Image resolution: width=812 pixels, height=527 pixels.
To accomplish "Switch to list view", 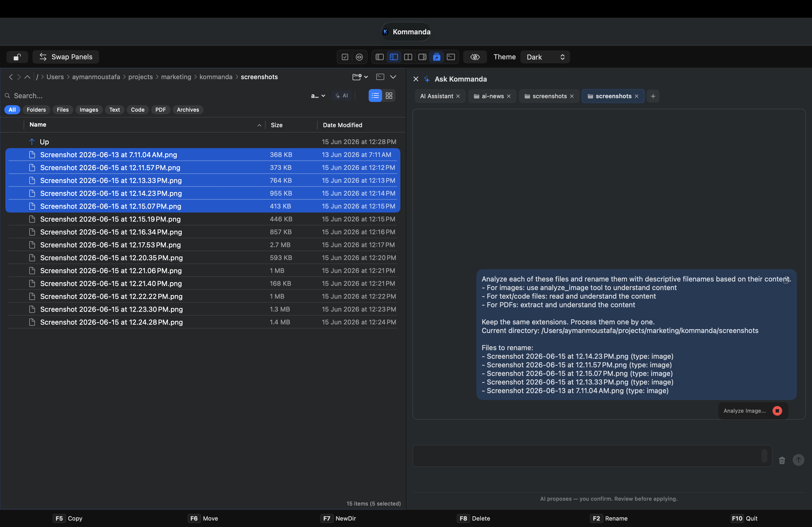I will tap(375, 96).
